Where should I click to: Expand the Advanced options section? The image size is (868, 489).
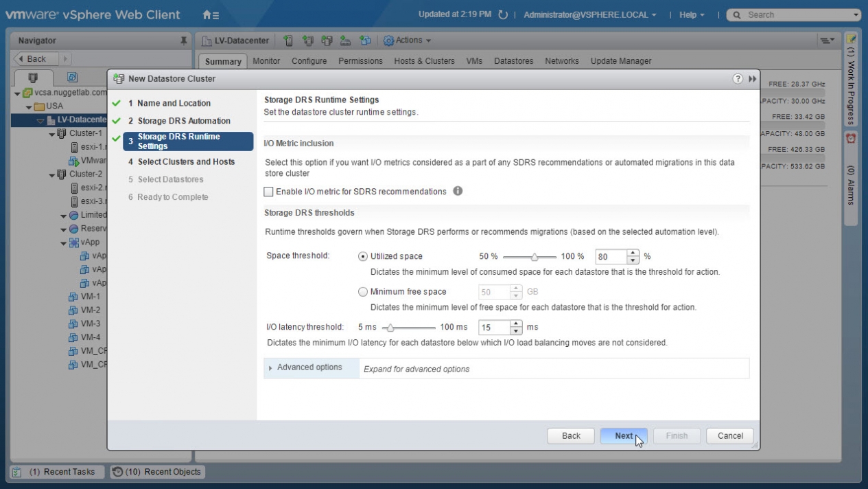tap(309, 367)
